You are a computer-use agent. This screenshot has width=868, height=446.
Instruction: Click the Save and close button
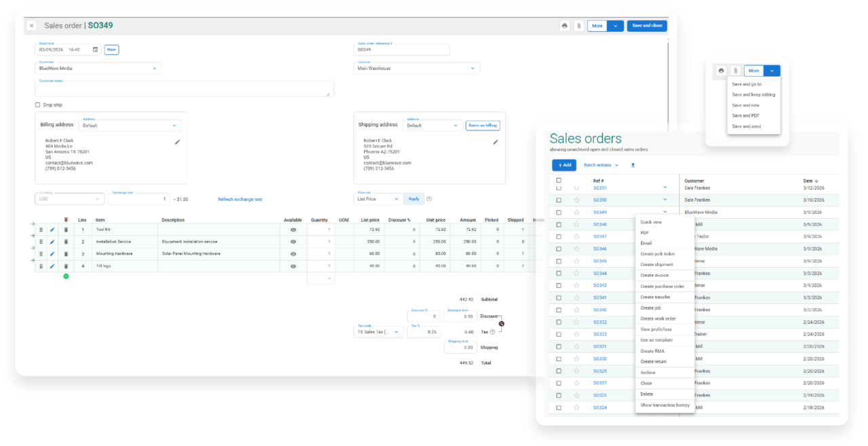[647, 26]
